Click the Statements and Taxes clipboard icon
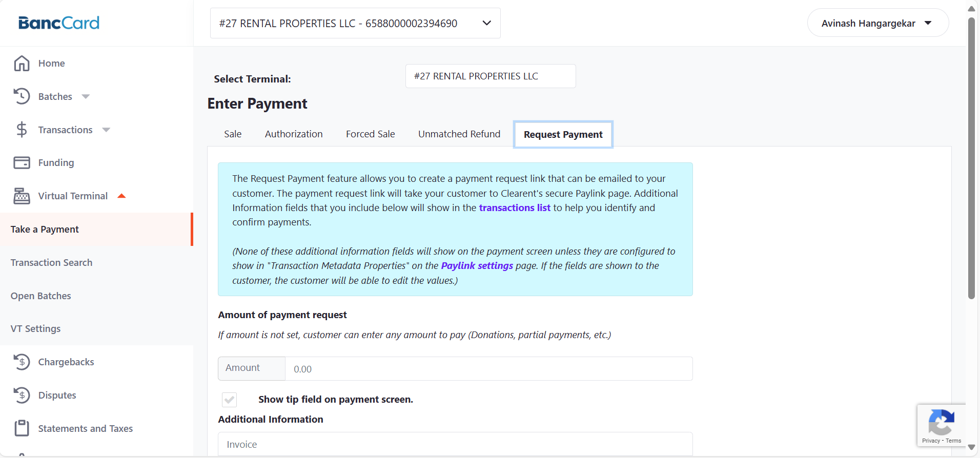 click(x=22, y=428)
